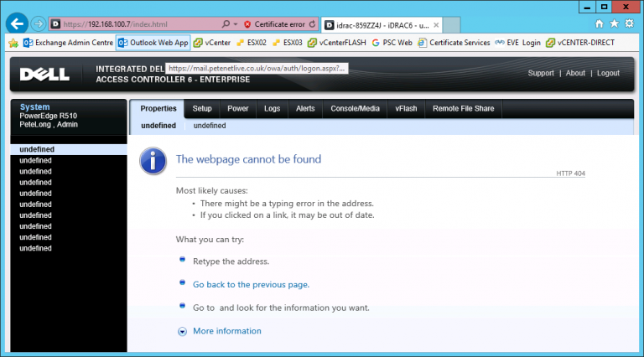Select the Power tab
Screen dimensions: 644x357
(x=238, y=109)
